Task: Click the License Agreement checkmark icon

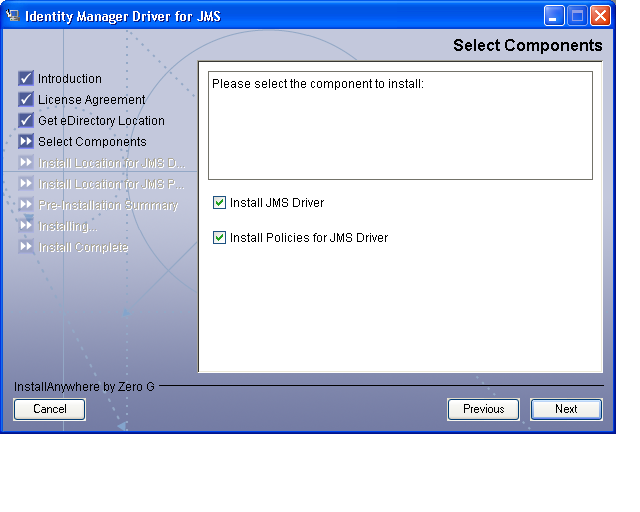Action: [26, 99]
